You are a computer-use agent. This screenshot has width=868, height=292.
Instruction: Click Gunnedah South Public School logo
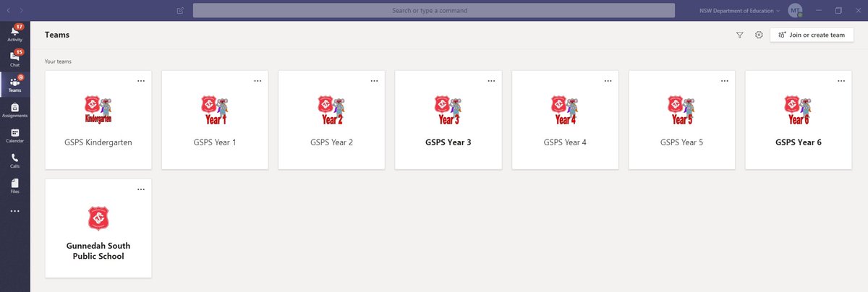click(98, 218)
